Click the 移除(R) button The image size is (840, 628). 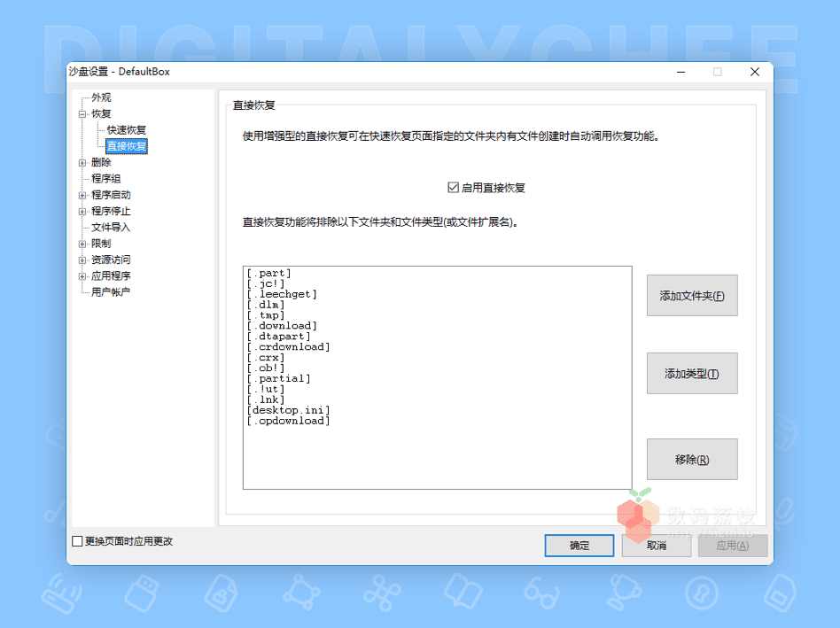(x=692, y=460)
